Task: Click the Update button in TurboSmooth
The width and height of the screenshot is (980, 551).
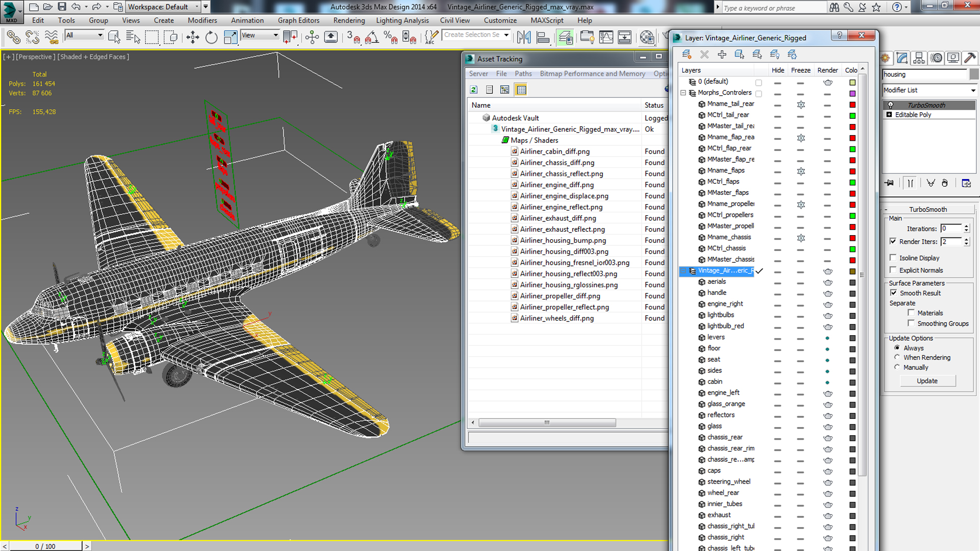Action: (927, 381)
